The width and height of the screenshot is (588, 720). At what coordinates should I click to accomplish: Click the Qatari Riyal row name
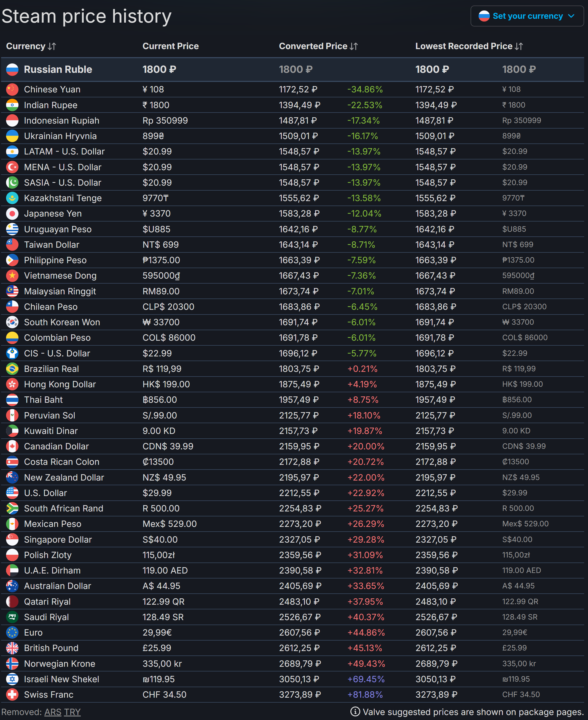coord(47,601)
